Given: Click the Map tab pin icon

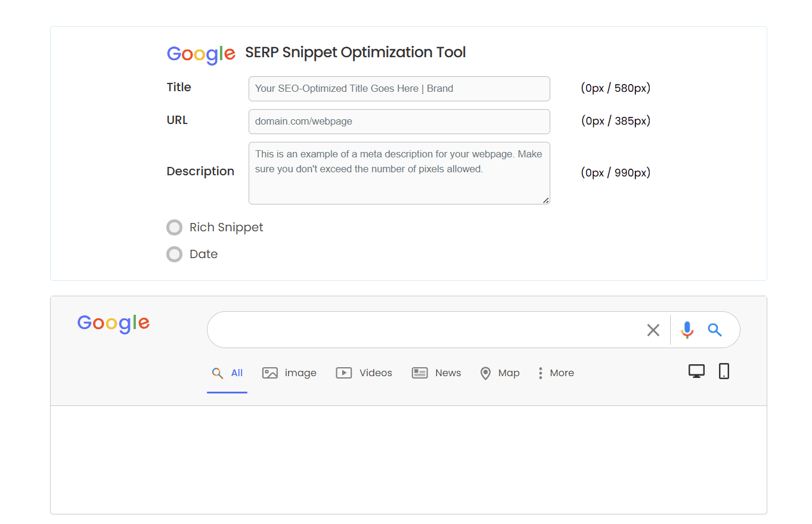Looking at the screenshot, I should [x=486, y=373].
